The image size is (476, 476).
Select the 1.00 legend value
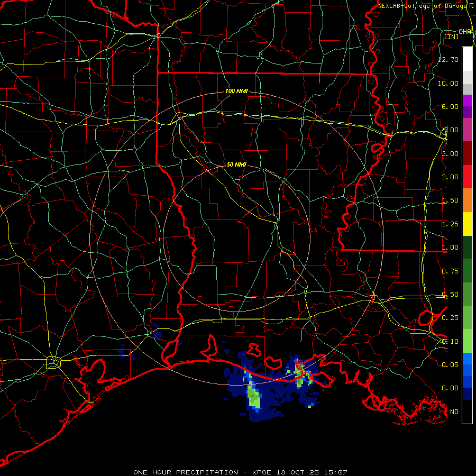pos(450,248)
